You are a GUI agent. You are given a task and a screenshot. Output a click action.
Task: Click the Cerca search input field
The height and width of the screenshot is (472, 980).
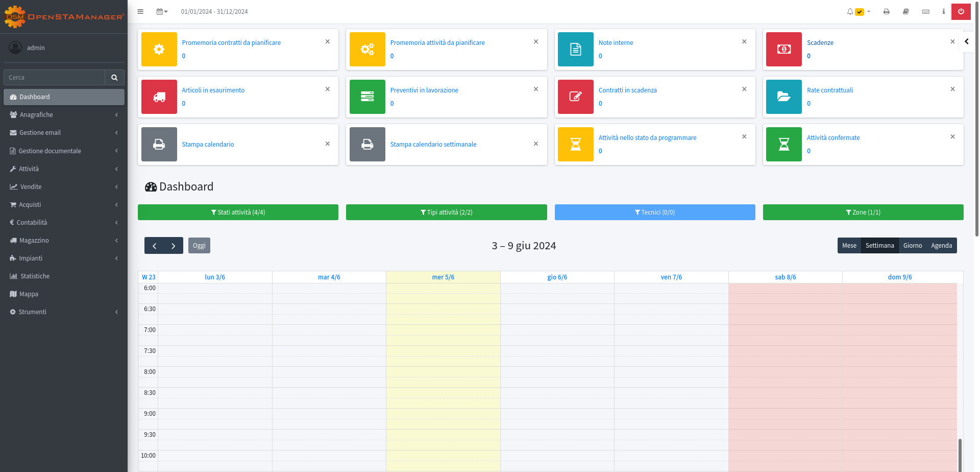point(54,78)
